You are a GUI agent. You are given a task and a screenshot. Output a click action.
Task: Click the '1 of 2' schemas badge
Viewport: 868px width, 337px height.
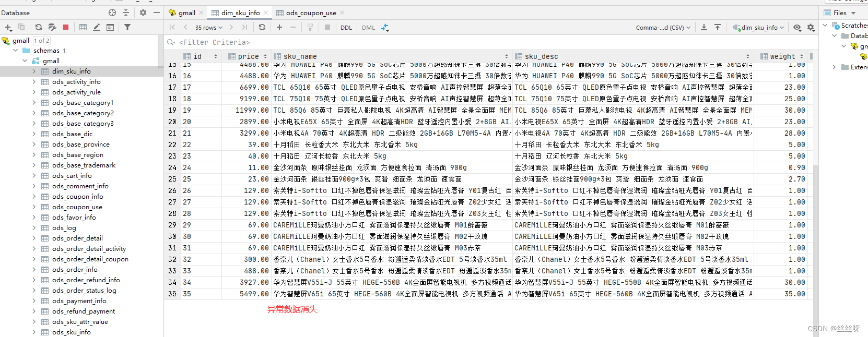[42, 40]
